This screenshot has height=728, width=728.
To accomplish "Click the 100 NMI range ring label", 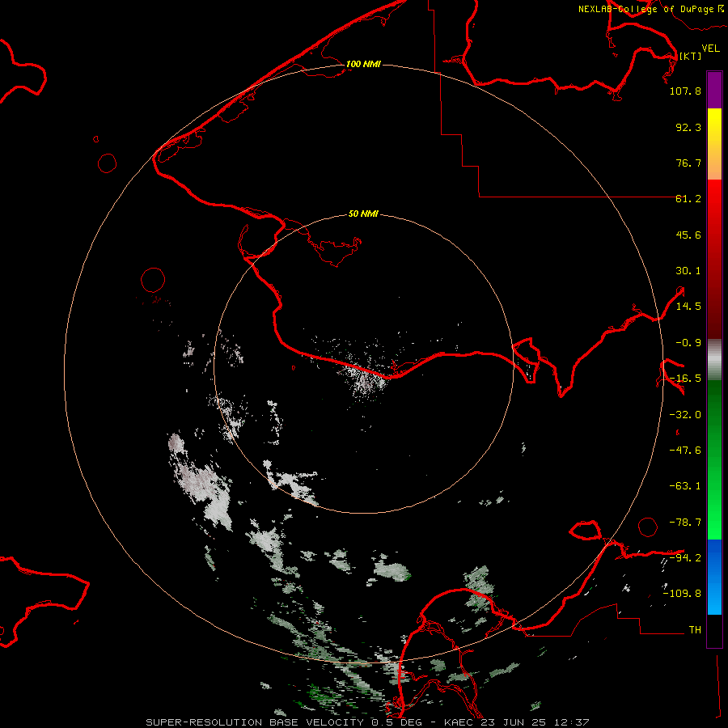I will click(x=363, y=64).
